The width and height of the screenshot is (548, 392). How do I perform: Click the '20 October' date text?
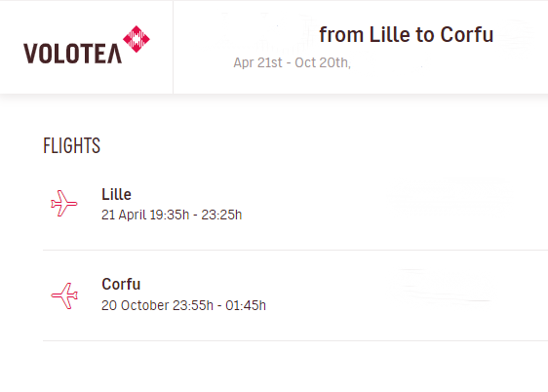point(136,305)
